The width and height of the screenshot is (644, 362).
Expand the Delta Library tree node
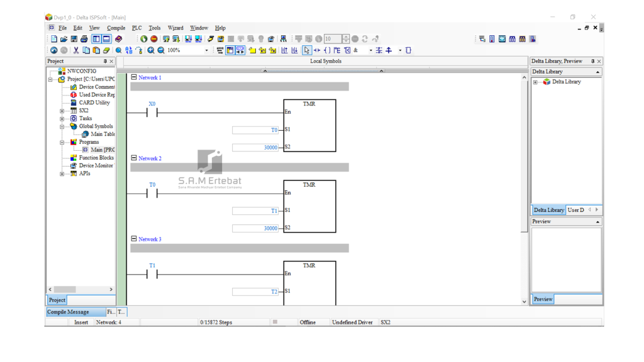pyautogui.click(x=535, y=82)
